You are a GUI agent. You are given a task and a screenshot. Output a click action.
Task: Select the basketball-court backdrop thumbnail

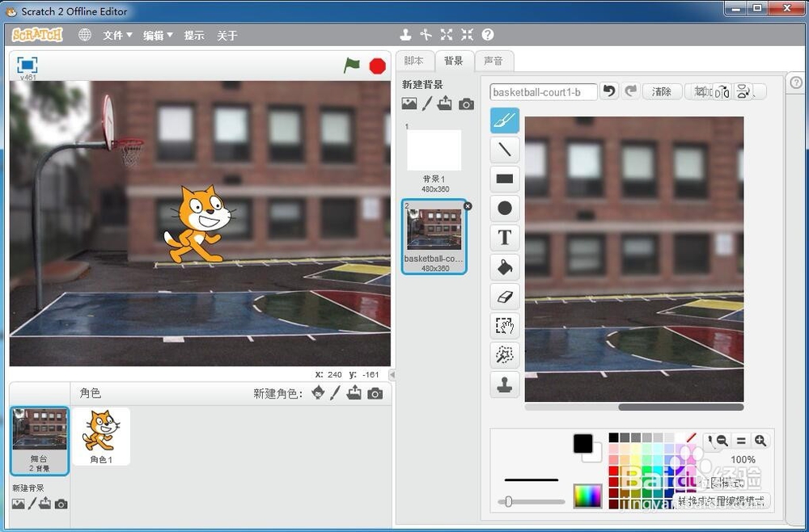point(434,237)
